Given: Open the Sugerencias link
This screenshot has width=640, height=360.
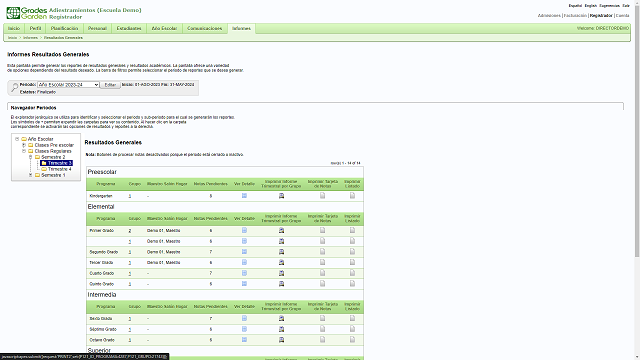Looking at the screenshot, I should [x=609, y=6].
